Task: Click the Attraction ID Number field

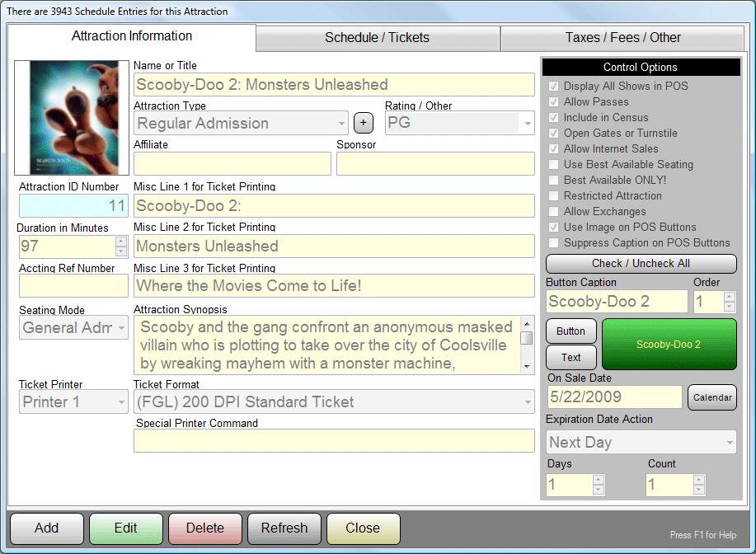Action: (73, 206)
